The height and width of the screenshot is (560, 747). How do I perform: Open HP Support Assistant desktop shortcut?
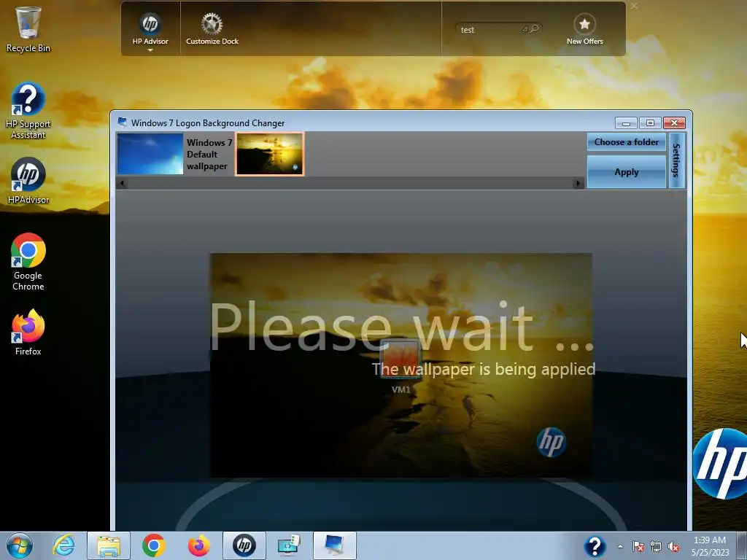coord(28,111)
